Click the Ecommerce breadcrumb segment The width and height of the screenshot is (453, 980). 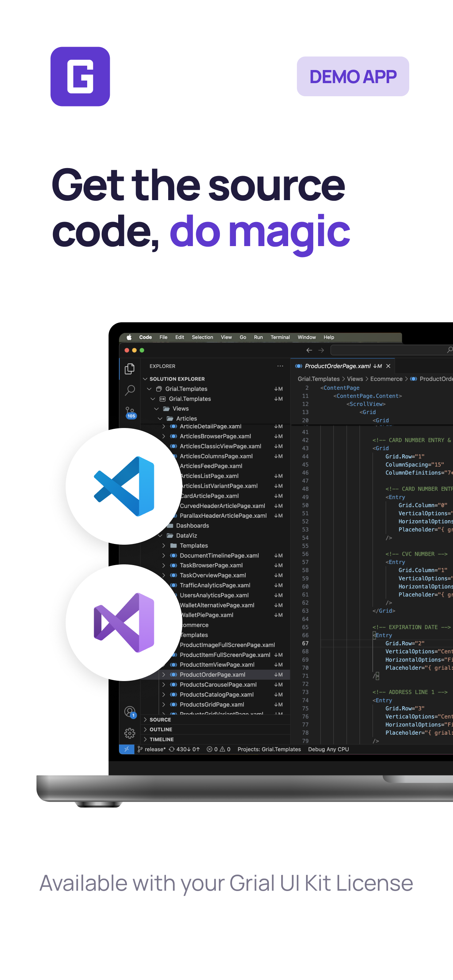coord(386,379)
